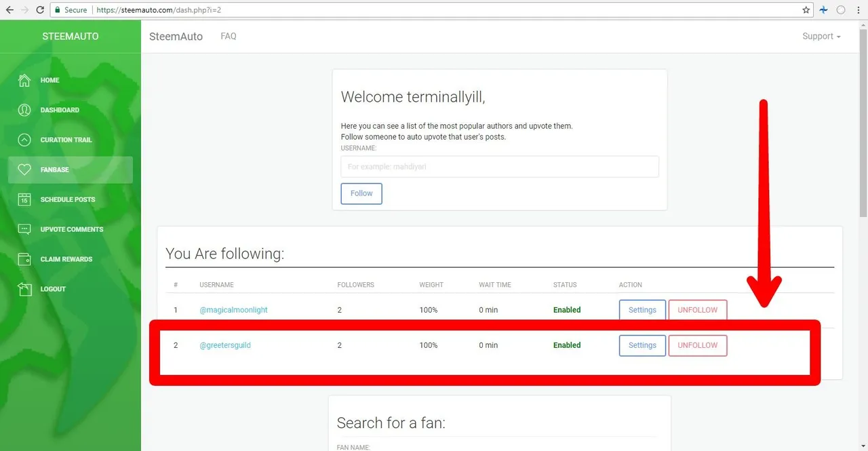This screenshot has width=868, height=451.
Task: Select the FANBASE sidebar item
Action: click(x=71, y=170)
